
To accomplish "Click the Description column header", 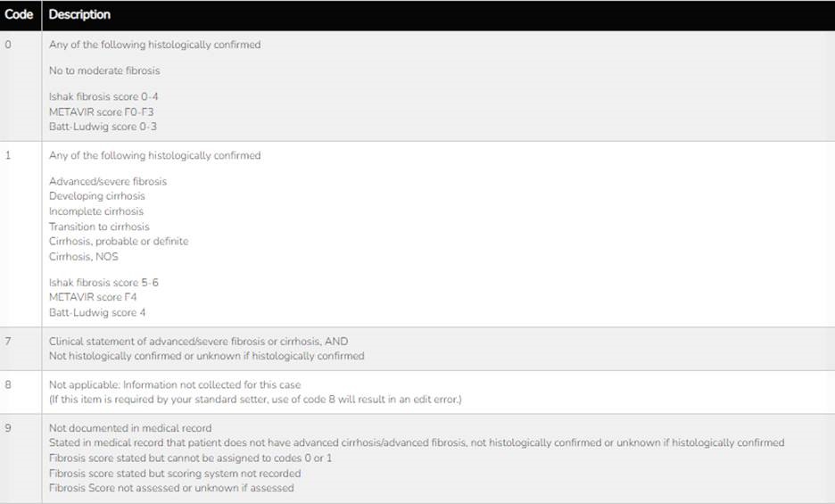I will point(80,15).
